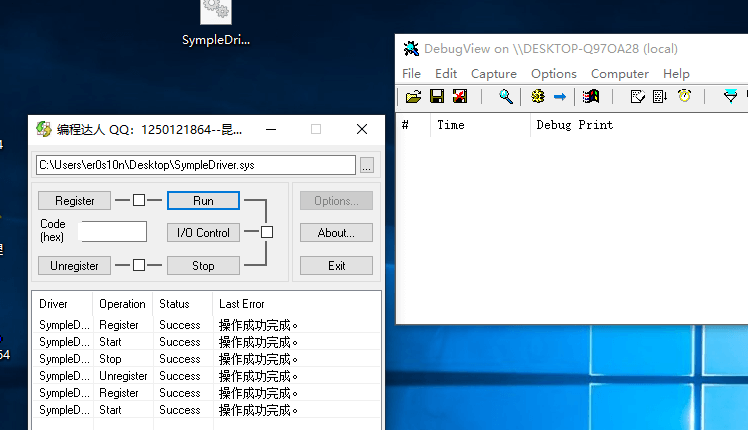Viewport: 748px width, 430px height.
Task: Click the I/O Control button
Action: click(x=203, y=233)
